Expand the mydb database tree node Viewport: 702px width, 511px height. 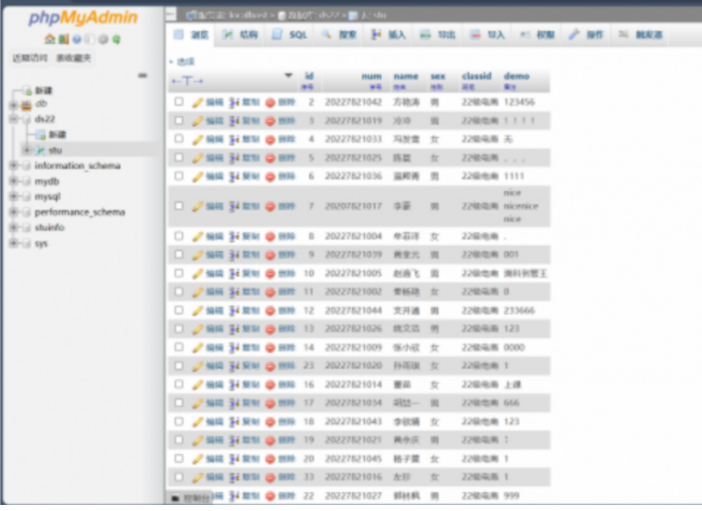tap(13, 181)
